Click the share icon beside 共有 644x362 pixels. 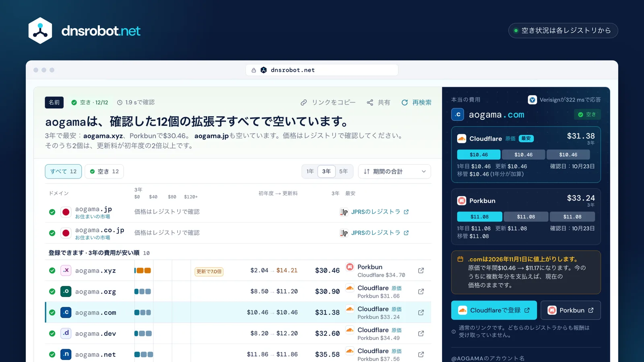point(370,103)
